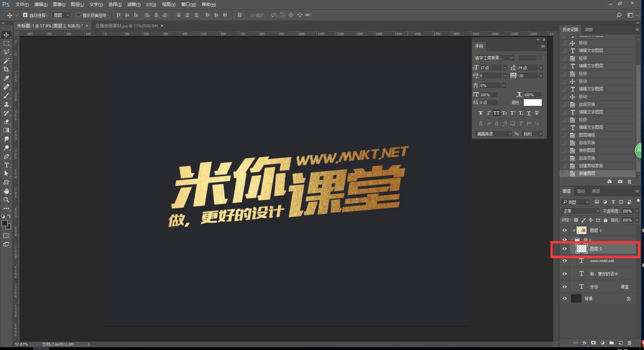Open the blend mode 正常 dropdown
Screen dimensions: 644x350
[x=581, y=211]
